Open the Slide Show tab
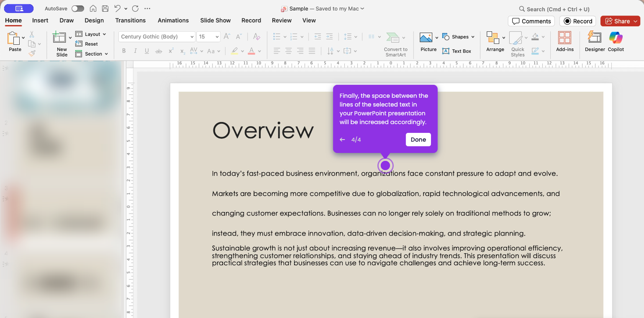This screenshot has width=644, height=318. click(x=216, y=20)
